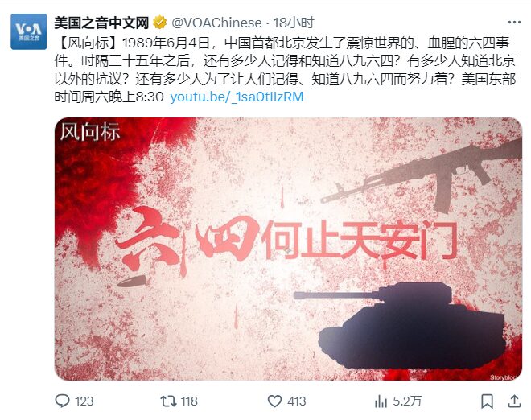Open the 风向标 video preview image

point(288,249)
